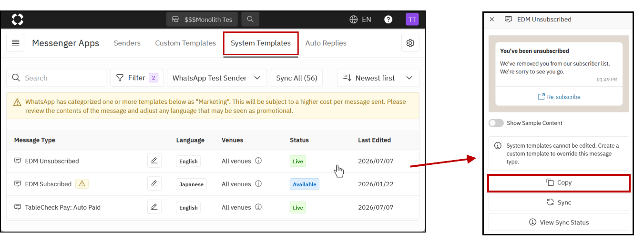Click warning triangle beside EDM Subscribed

82,183
